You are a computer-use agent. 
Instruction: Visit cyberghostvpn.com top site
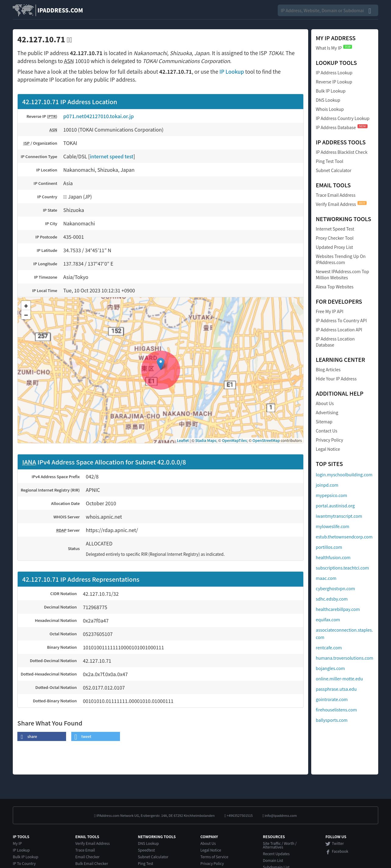(335, 589)
